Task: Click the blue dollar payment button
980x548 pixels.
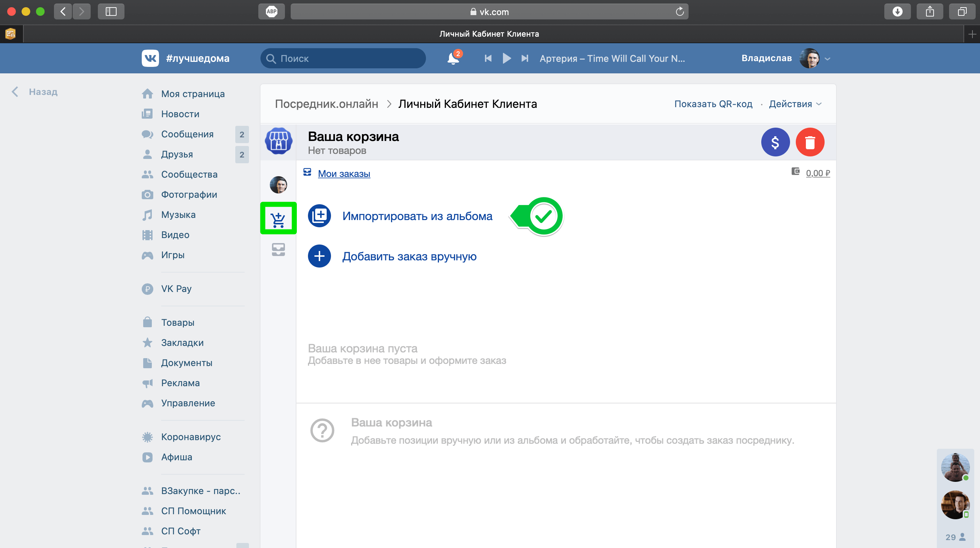Action: click(x=775, y=142)
